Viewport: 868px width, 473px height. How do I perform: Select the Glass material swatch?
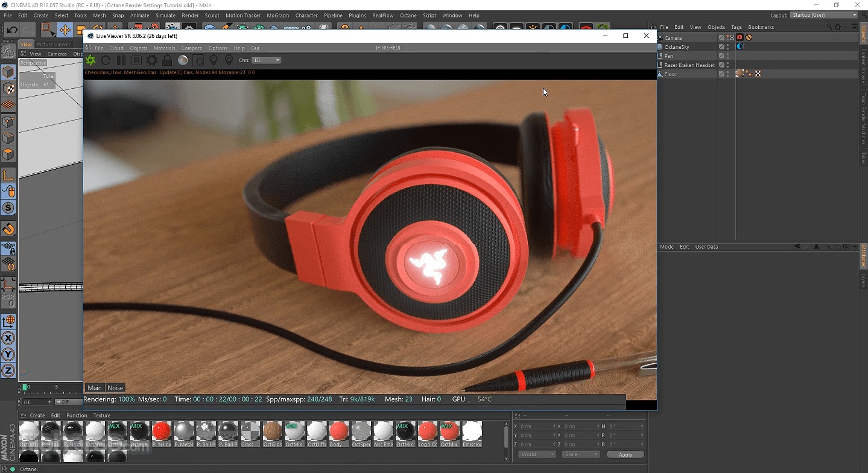click(x=250, y=432)
